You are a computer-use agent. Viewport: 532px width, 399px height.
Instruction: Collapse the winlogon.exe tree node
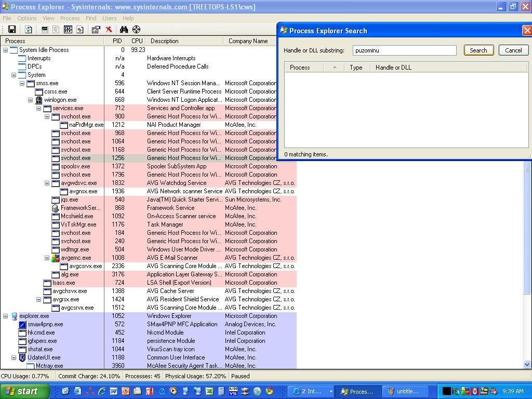[x=30, y=100]
